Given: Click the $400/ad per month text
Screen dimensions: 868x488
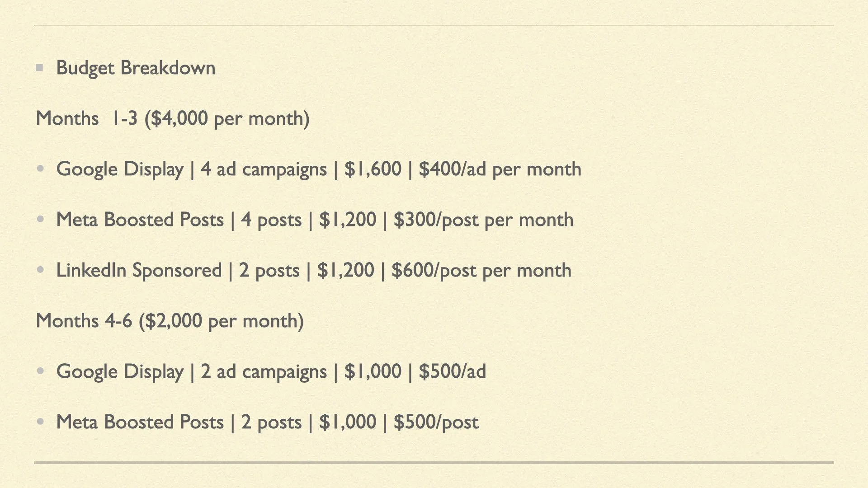Looking at the screenshot, I should pyautogui.click(x=500, y=169).
